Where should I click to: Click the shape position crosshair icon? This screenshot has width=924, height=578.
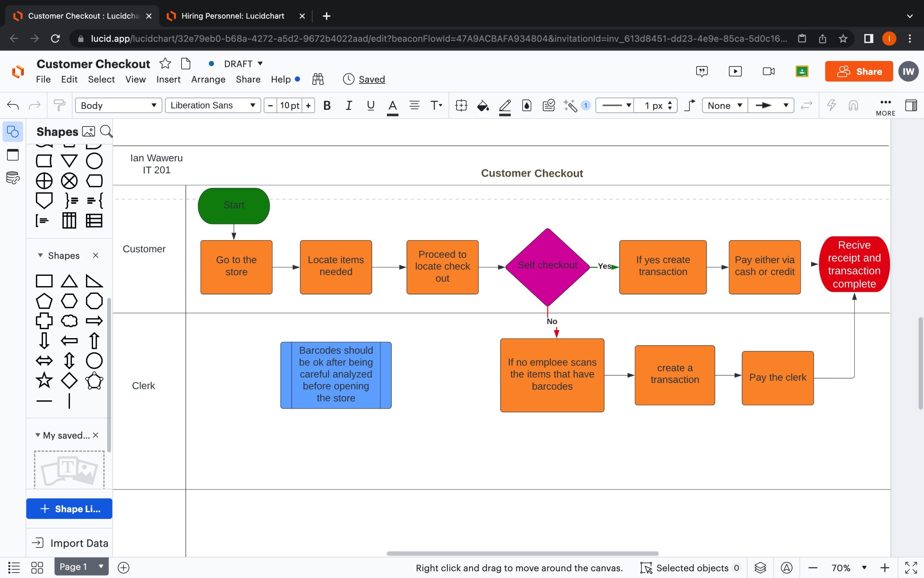tap(461, 105)
